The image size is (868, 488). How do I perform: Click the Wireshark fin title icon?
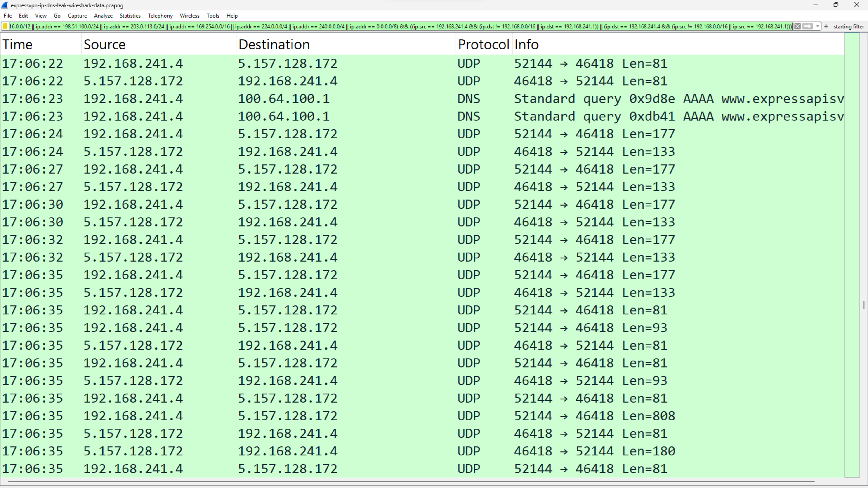[x=5, y=5]
